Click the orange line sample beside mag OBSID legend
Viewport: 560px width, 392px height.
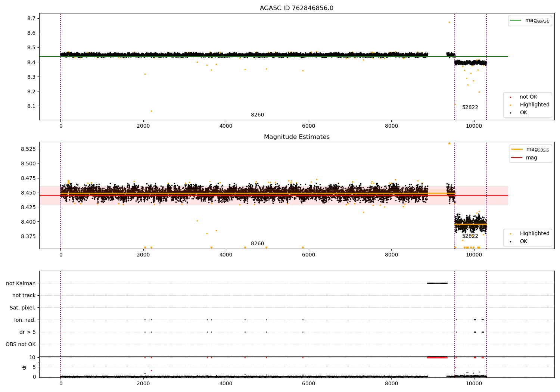click(517, 149)
